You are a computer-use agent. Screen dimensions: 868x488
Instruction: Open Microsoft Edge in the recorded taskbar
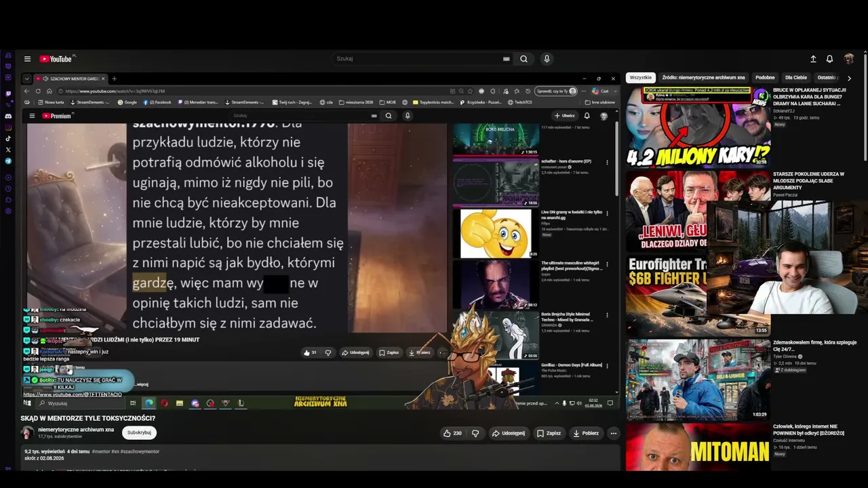(149, 403)
